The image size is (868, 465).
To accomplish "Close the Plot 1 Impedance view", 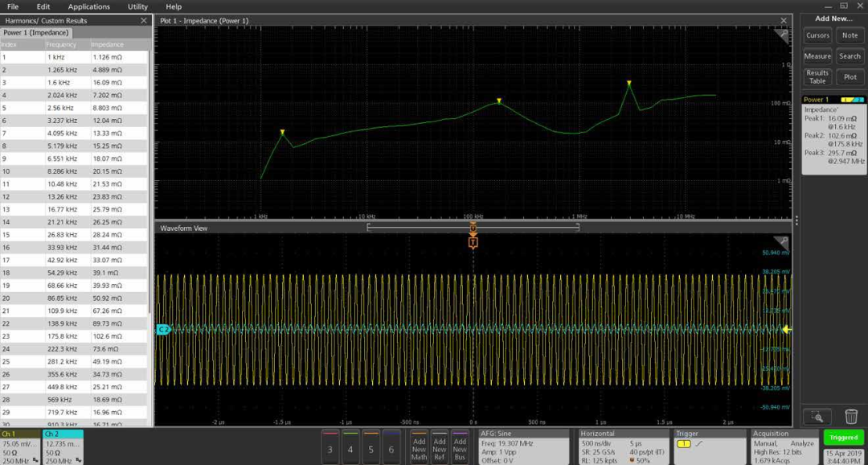I will [x=784, y=20].
